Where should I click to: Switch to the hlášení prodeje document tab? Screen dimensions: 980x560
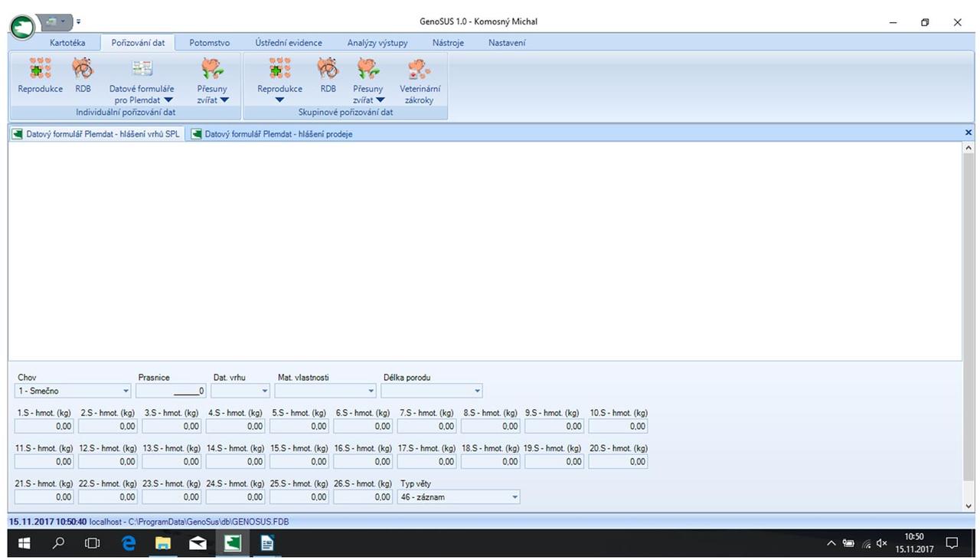(x=272, y=133)
